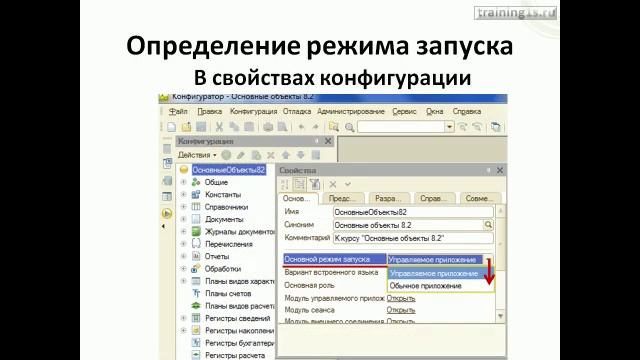Expand the Общие tree node

click(x=184, y=182)
